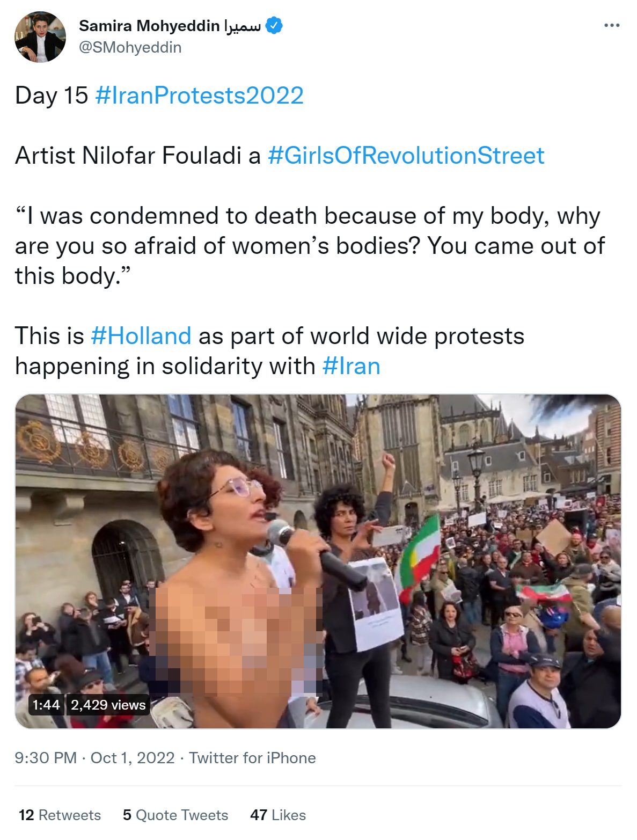The image size is (637, 840).
Task: Open the #IranProtests2022 hashtag
Action: 199,96
